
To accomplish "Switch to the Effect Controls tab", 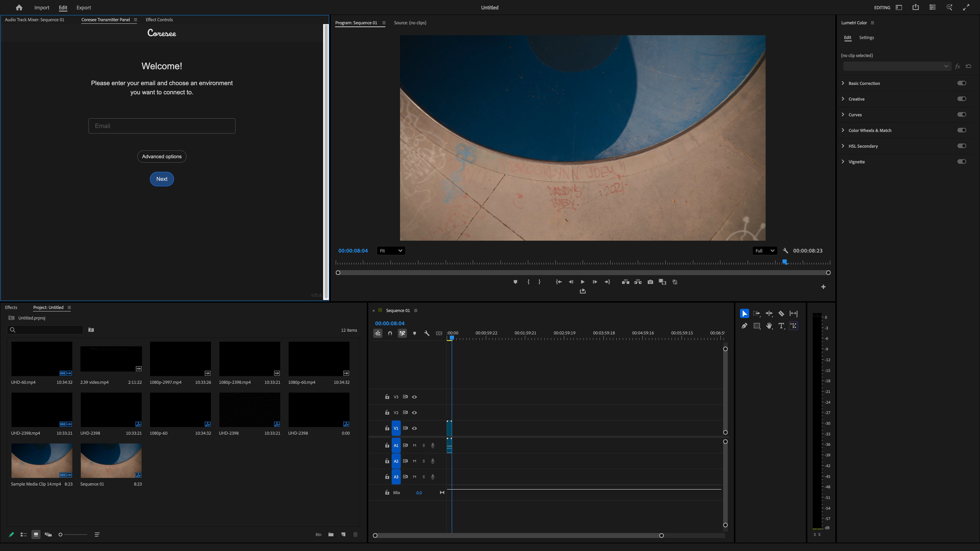I will pos(159,20).
